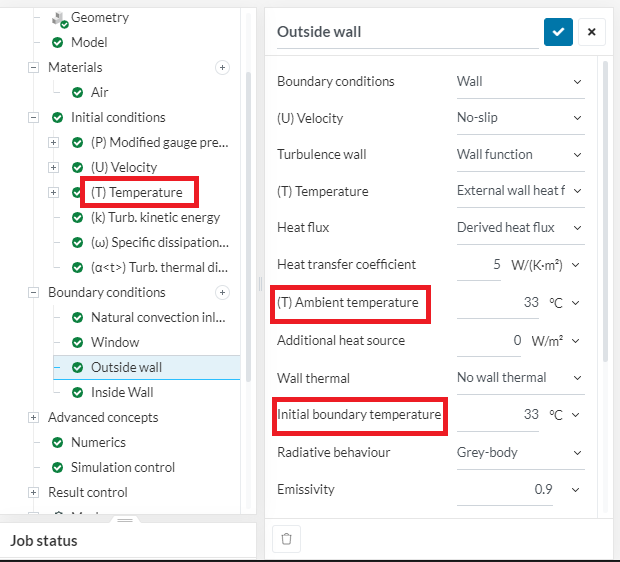Expand the Advanced concepts section
This screenshot has width=620, height=562.
[34, 417]
